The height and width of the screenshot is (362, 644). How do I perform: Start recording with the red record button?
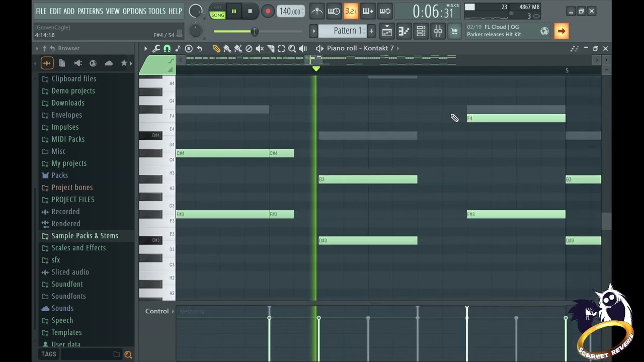268,11
